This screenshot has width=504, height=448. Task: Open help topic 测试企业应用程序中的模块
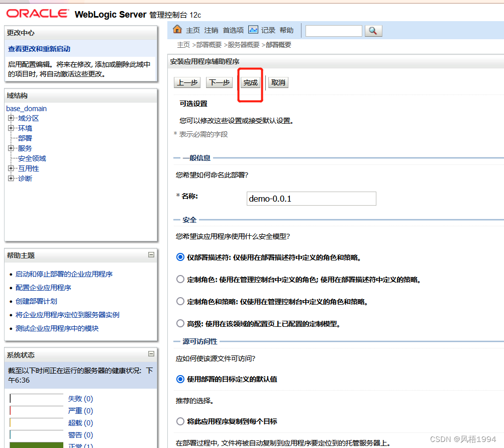tap(57, 328)
